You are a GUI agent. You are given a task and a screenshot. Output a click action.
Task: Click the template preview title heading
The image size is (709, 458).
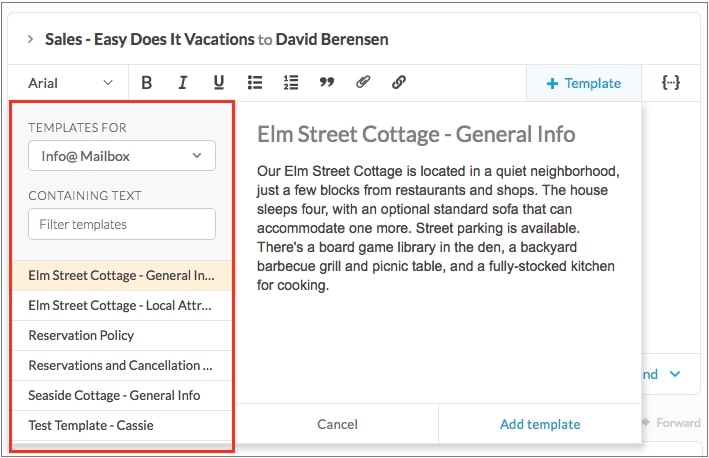(416, 135)
